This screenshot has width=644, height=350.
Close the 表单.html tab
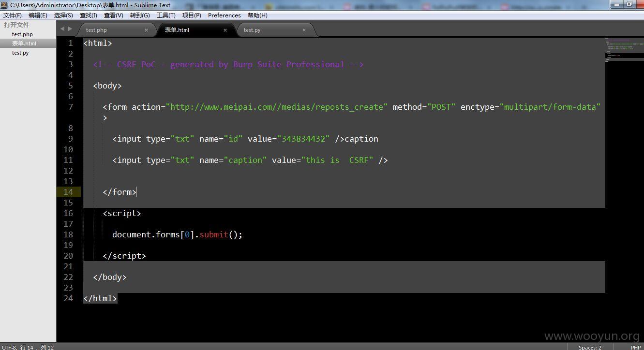[225, 30]
